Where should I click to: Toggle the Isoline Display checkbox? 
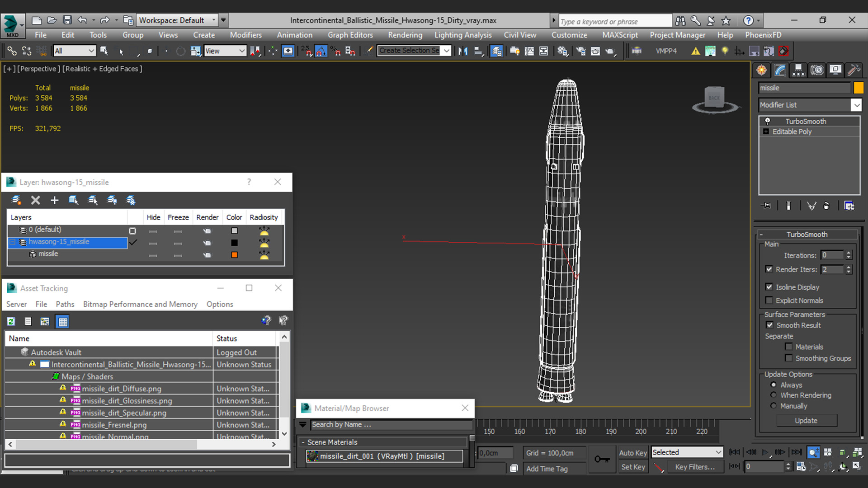pyautogui.click(x=769, y=287)
